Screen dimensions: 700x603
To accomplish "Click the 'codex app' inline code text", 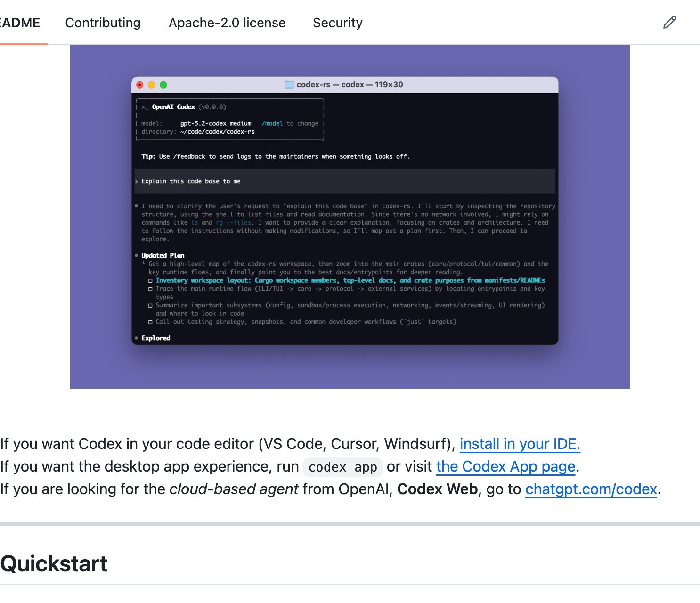I will click(342, 467).
